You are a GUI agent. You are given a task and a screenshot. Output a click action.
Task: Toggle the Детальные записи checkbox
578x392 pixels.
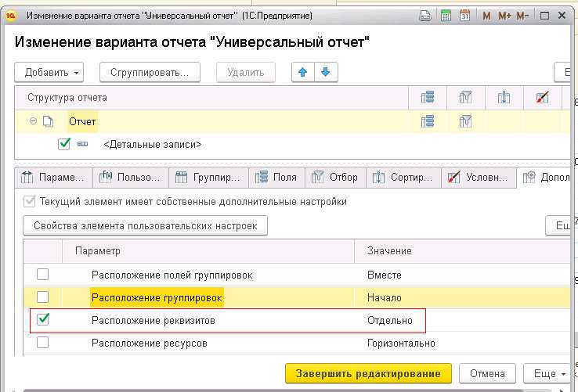pos(64,144)
